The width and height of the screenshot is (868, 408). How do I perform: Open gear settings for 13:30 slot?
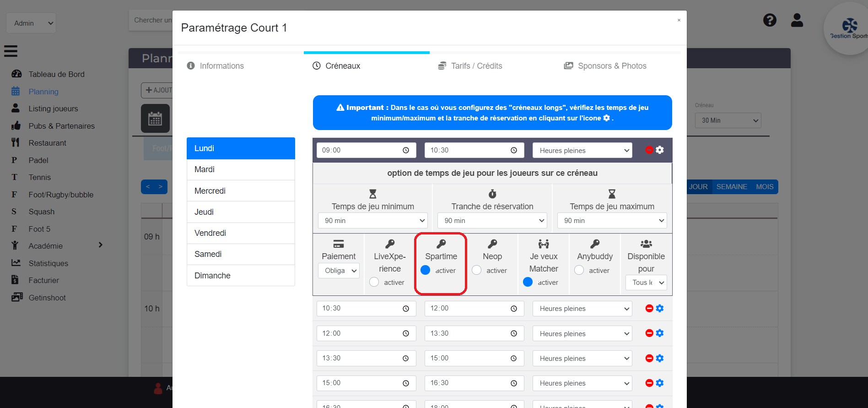coord(660,358)
